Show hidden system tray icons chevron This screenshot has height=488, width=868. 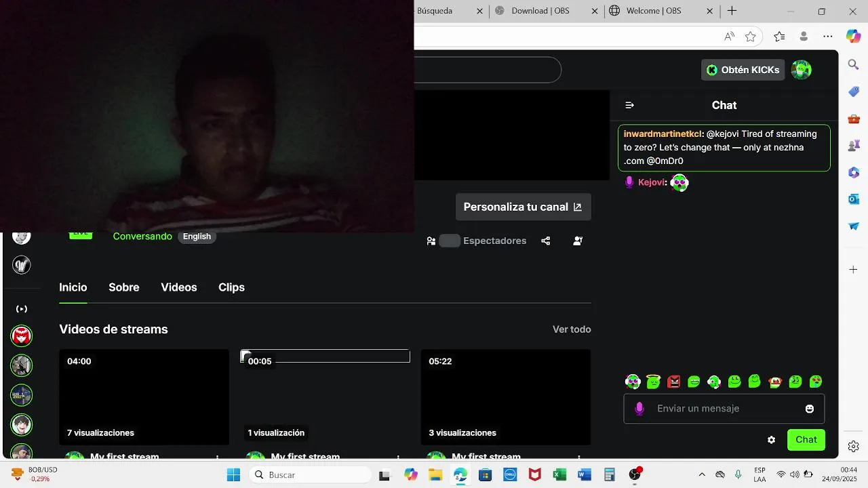[x=701, y=474]
